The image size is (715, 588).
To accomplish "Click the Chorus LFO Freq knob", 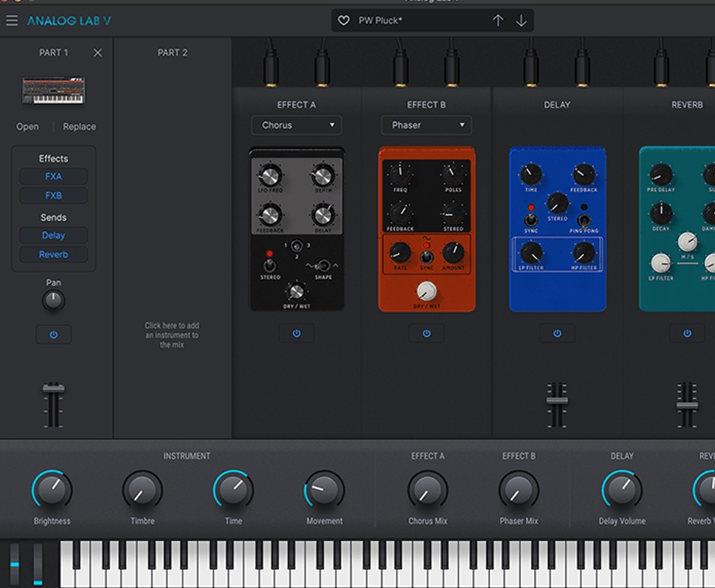I will pos(270,176).
